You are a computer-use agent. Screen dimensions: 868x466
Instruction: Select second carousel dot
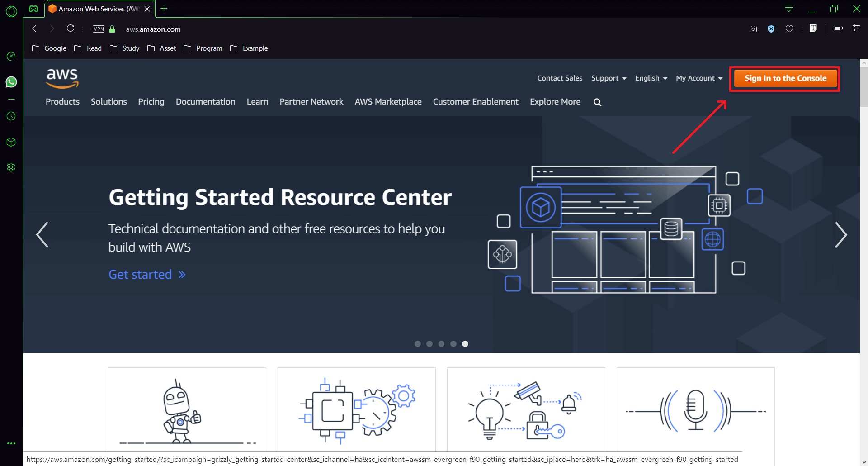[x=429, y=344]
